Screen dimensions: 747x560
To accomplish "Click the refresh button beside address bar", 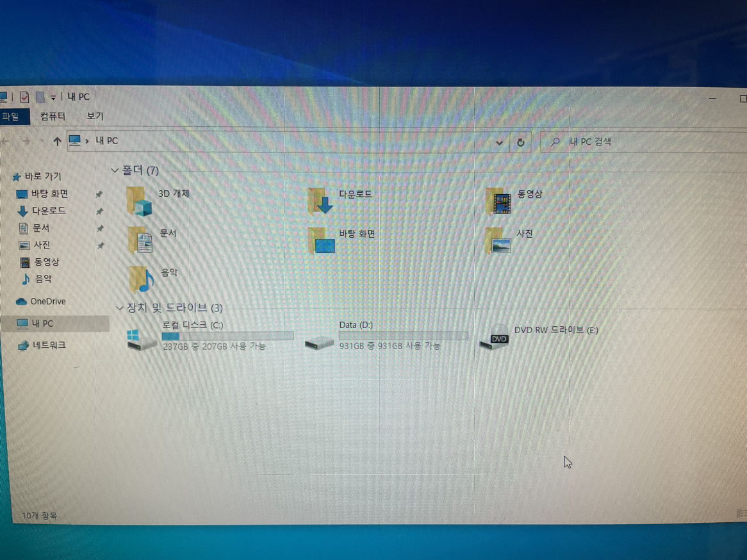I will pyautogui.click(x=521, y=142).
